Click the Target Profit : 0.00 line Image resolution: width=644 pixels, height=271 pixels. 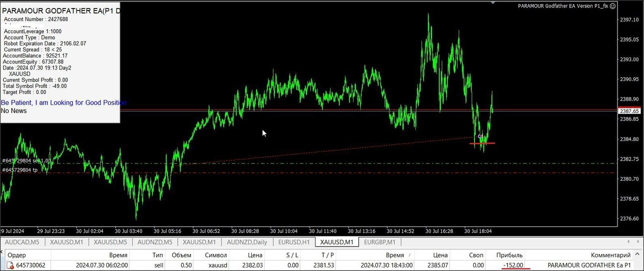coord(24,92)
